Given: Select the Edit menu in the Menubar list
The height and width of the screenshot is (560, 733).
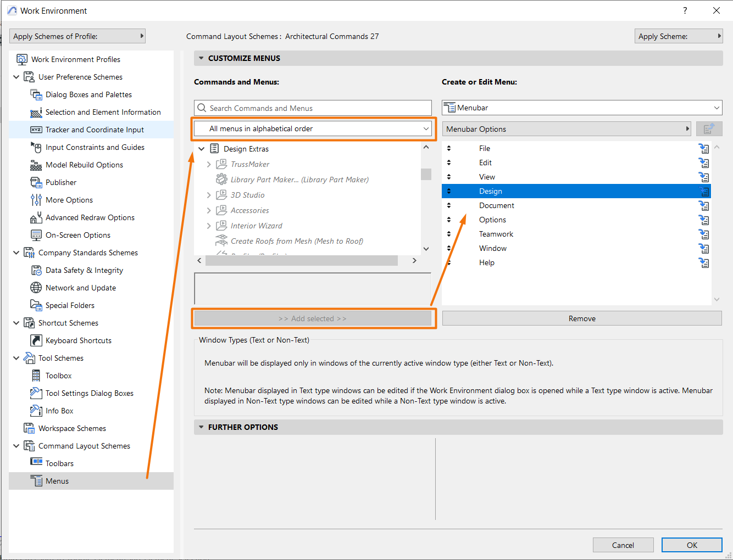Looking at the screenshot, I should click(x=485, y=163).
